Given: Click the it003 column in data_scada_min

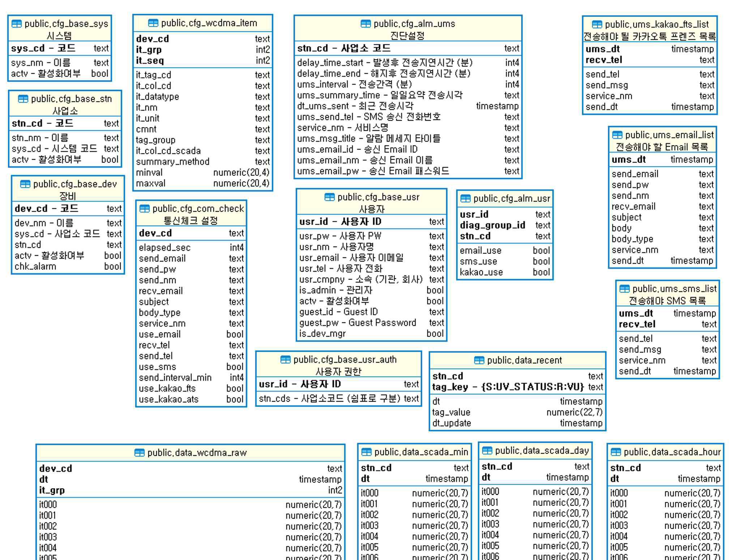Looking at the screenshot, I should (x=415, y=526).
